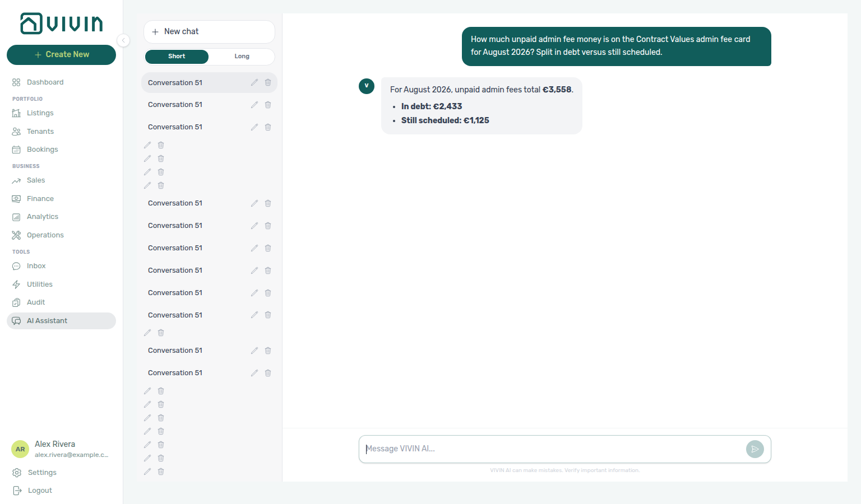
Task: Click the VIVIN assistant V avatar
Action: click(367, 86)
